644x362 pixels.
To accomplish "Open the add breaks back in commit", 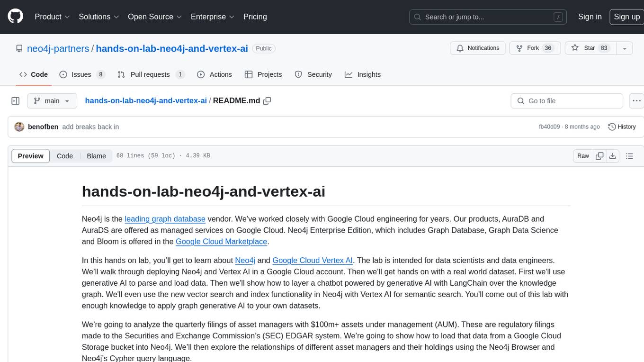I will 90,127.
